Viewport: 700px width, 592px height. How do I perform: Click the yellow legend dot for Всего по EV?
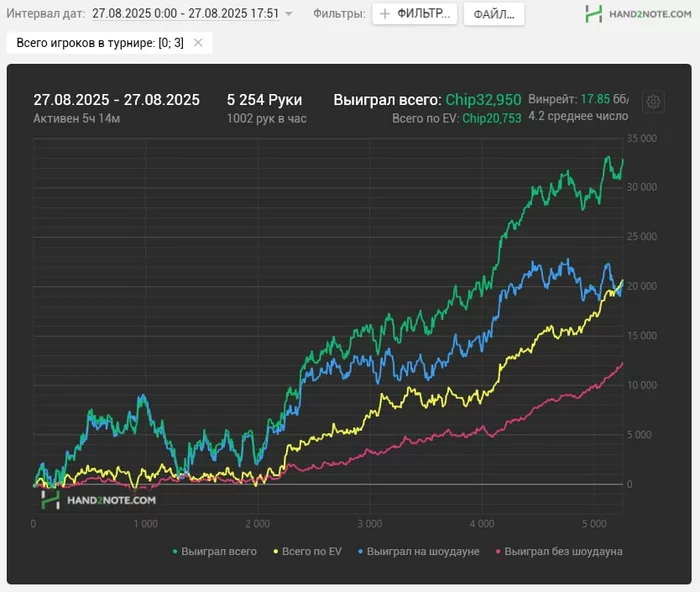pos(276,552)
